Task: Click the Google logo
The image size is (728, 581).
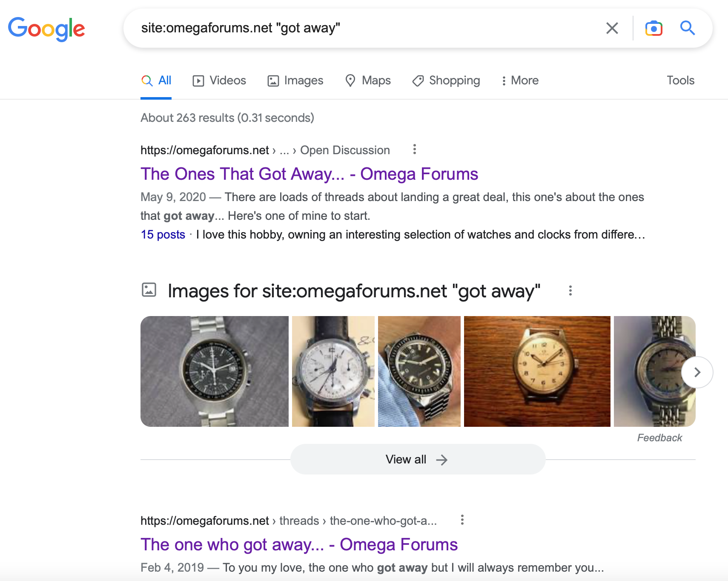Action: pyautogui.click(x=46, y=29)
